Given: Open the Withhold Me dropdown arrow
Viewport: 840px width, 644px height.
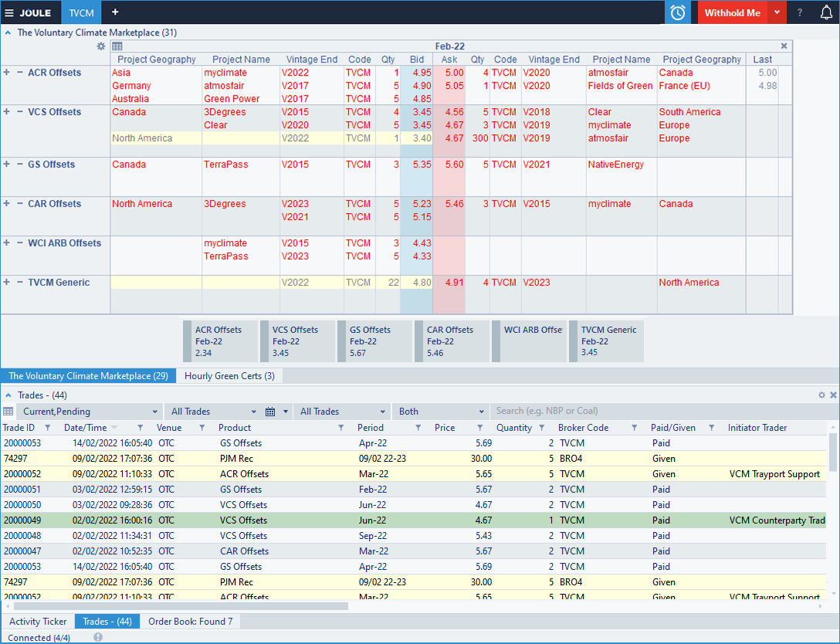Looking at the screenshot, I should [x=777, y=12].
